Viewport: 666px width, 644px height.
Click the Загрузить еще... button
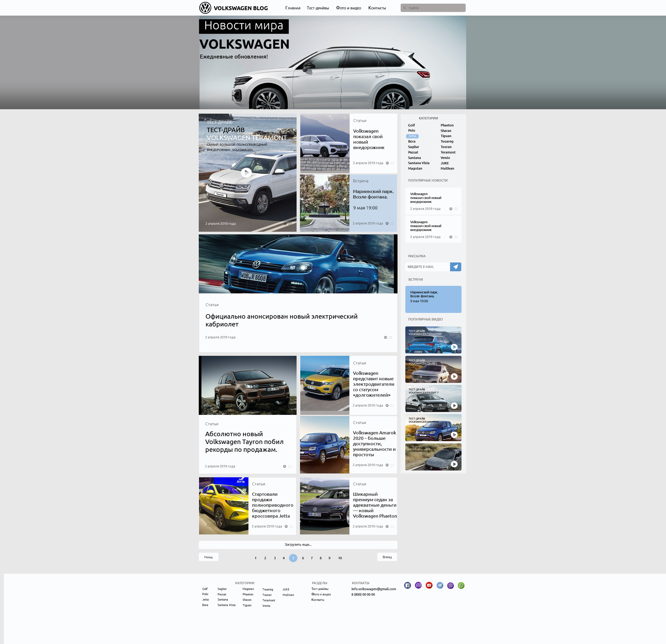(x=298, y=545)
